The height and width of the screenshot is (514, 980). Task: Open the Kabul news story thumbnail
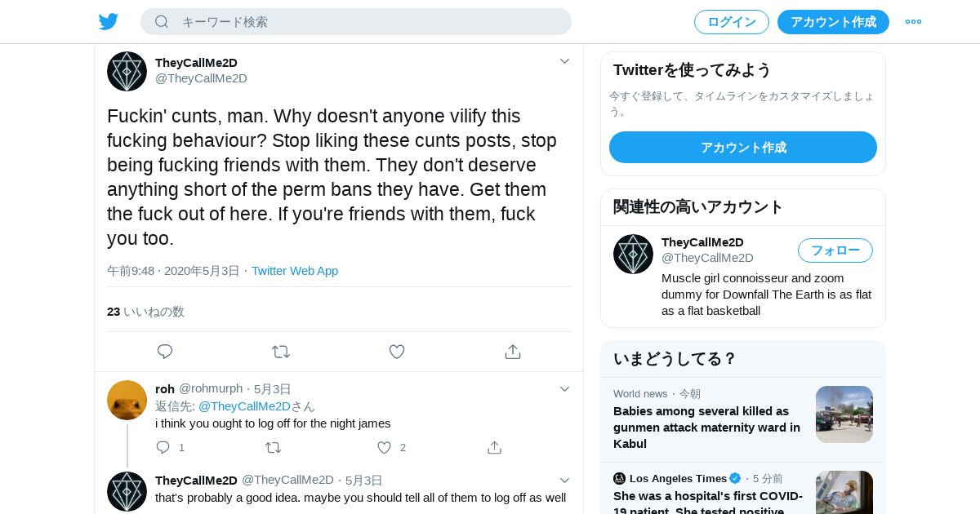tap(844, 414)
